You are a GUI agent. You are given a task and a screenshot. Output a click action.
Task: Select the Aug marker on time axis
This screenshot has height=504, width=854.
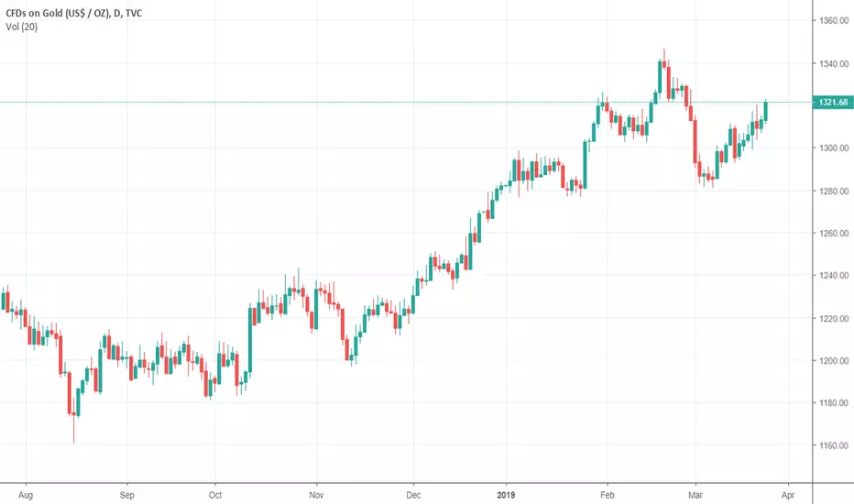(26, 495)
